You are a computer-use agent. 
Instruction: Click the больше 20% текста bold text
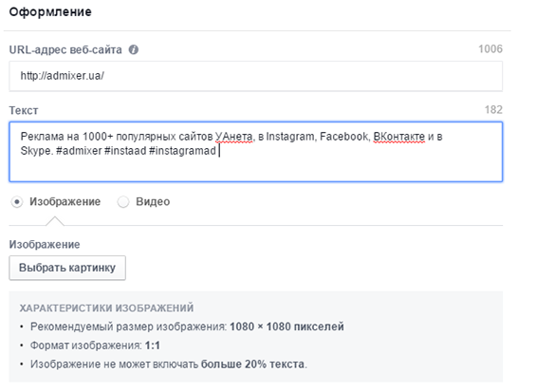pos(252,364)
